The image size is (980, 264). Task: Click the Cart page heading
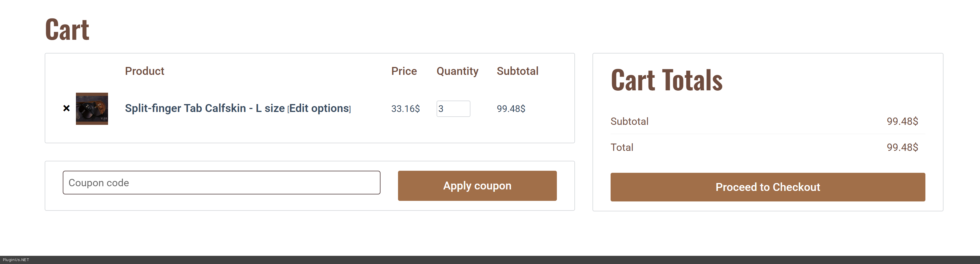(67, 29)
